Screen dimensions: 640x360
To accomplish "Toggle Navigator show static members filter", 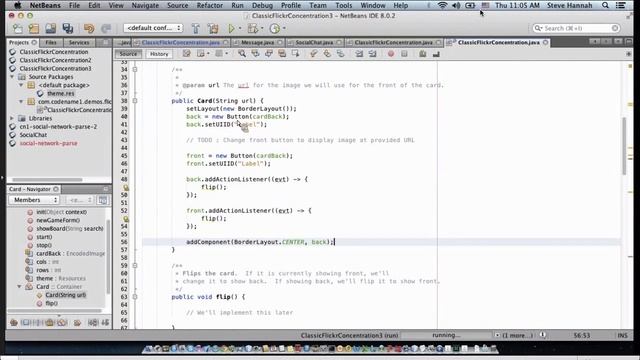I will 38,322.
